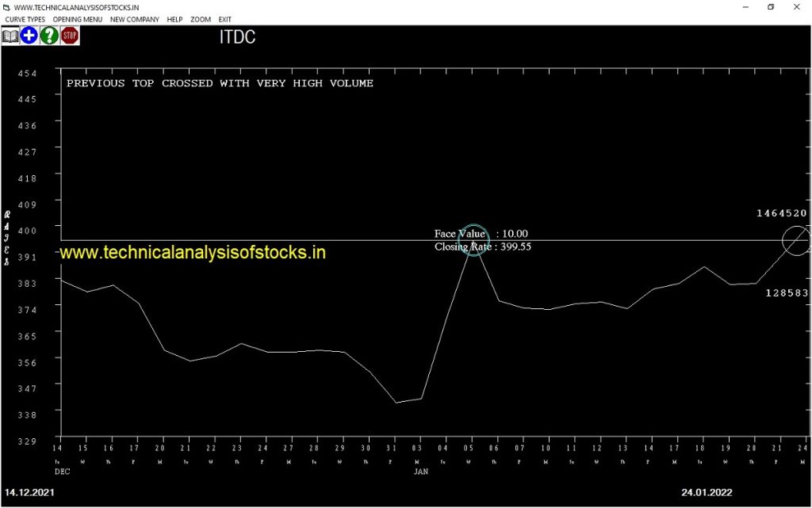
Task: Click the 1464520 volume label
Action: (x=781, y=213)
